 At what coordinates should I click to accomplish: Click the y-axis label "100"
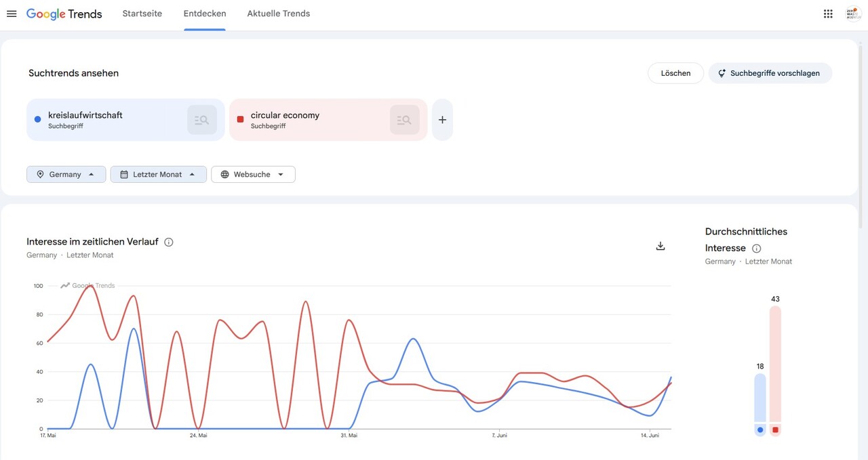38,286
